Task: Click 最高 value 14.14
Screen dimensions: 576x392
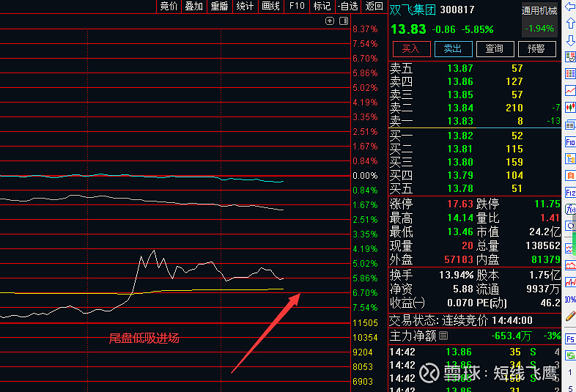Action: pyautogui.click(x=460, y=218)
